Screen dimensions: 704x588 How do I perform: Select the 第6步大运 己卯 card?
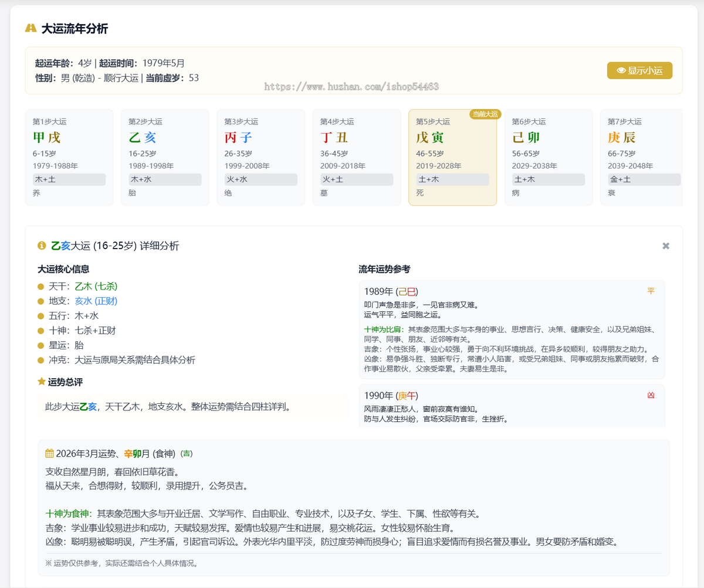pos(549,157)
